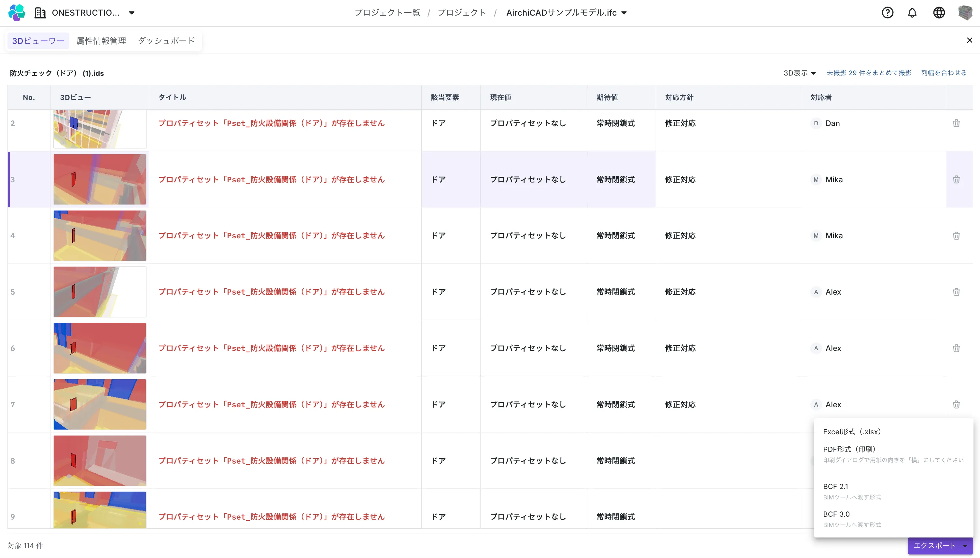Delete row 6 using trash icon
The height and width of the screenshot is (558, 980).
pyautogui.click(x=956, y=348)
